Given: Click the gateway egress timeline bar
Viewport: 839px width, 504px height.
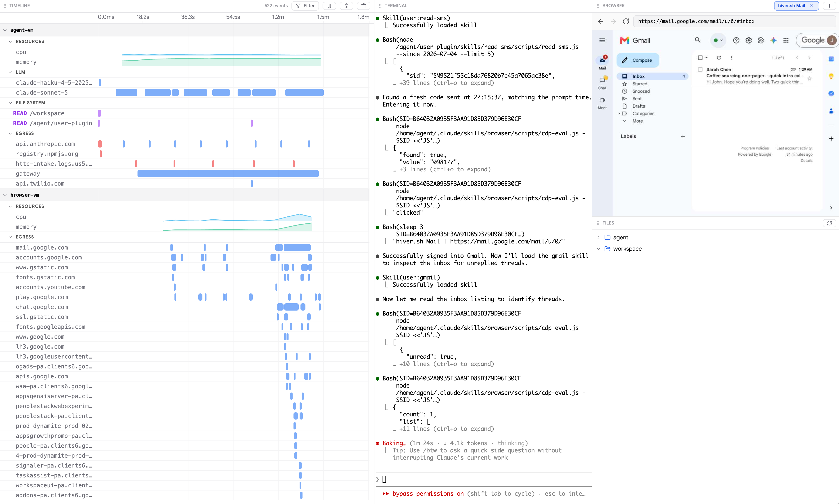Looking at the screenshot, I should pyautogui.click(x=228, y=174).
